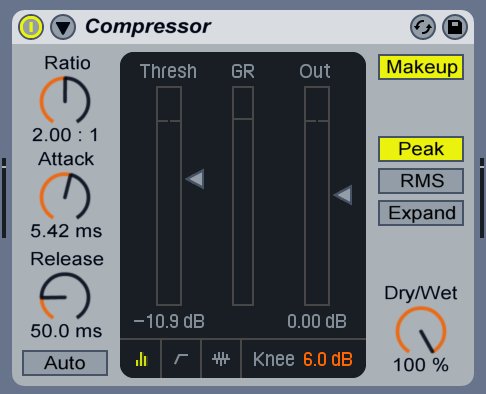Click the 5.42 ms attack value
Viewport: 486px width, 394px height.
pyautogui.click(x=66, y=231)
